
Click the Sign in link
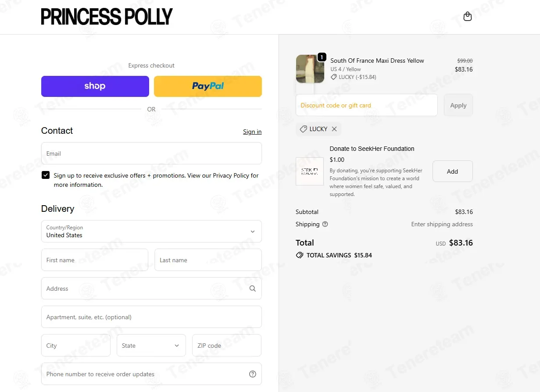(x=252, y=132)
